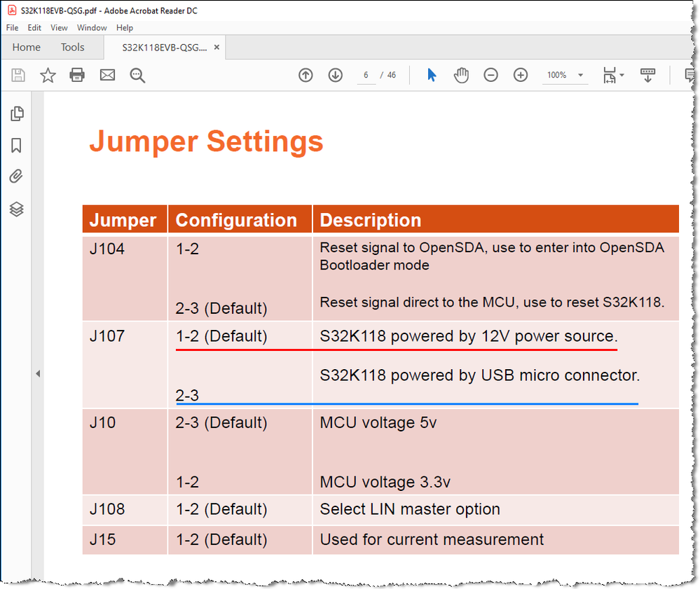
Task: Click the Adobe Acrobat PDF title icon
Action: [12, 11]
